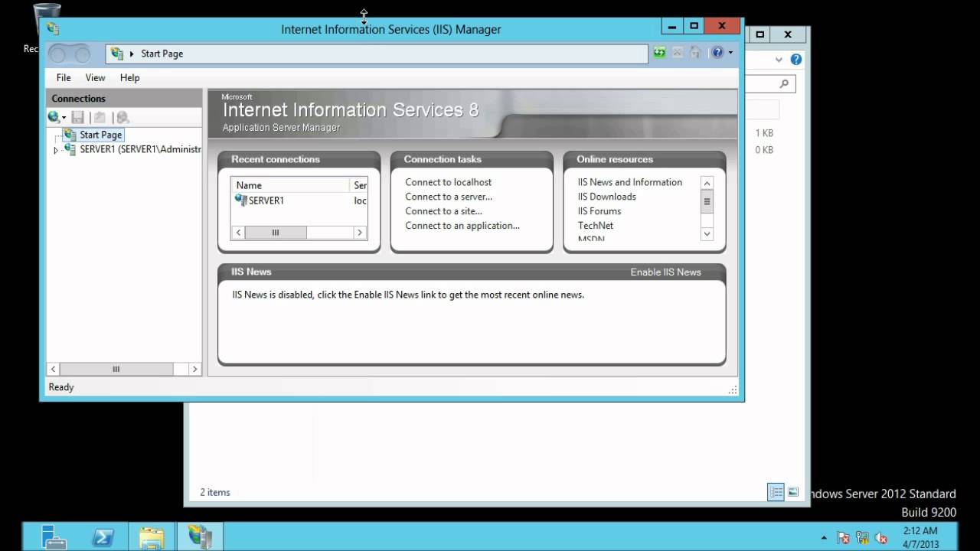Click the Explorer window's search magnifier icon
The height and width of the screenshot is (551, 980).
pyautogui.click(x=784, y=83)
